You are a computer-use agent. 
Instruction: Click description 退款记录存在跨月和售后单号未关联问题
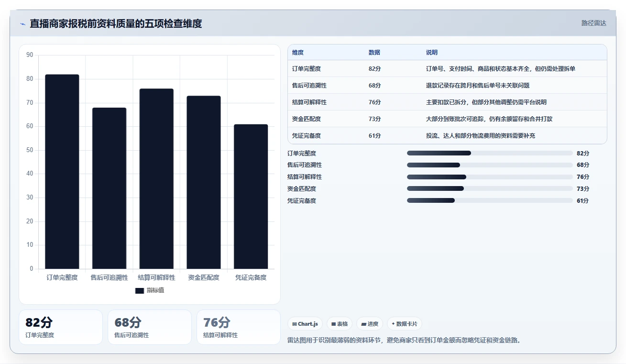(x=478, y=86)
